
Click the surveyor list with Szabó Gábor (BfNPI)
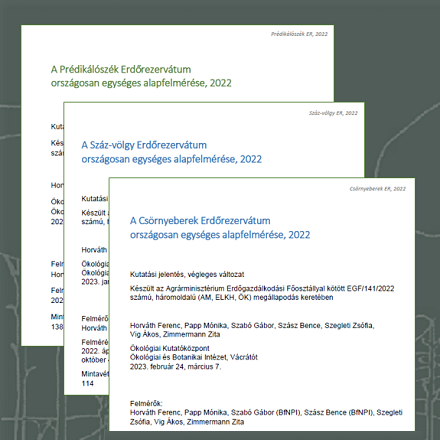click(266, 417)
